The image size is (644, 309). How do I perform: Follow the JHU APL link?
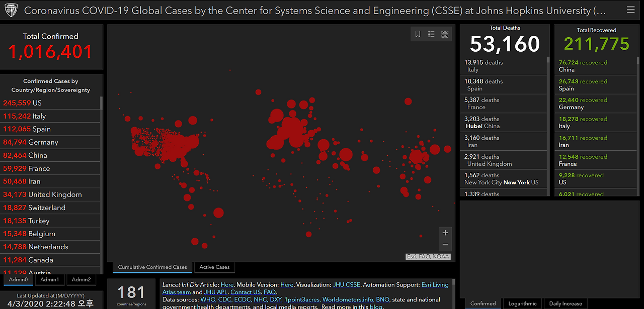[215, 292]
